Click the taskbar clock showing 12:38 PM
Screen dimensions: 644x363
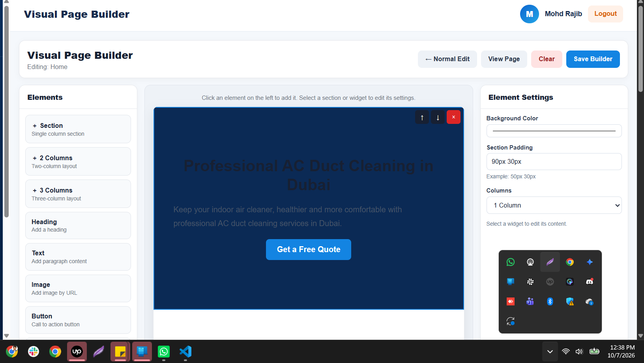[622, 352]
